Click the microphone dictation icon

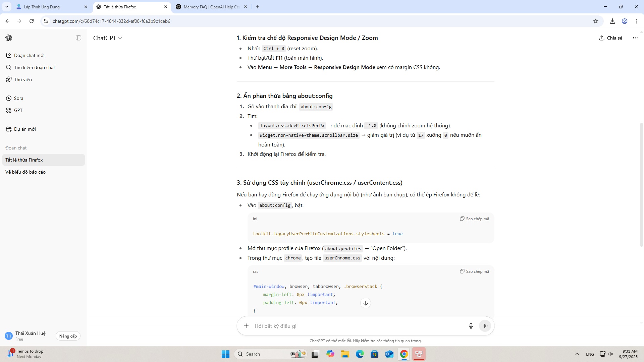[x=471, y=326]
